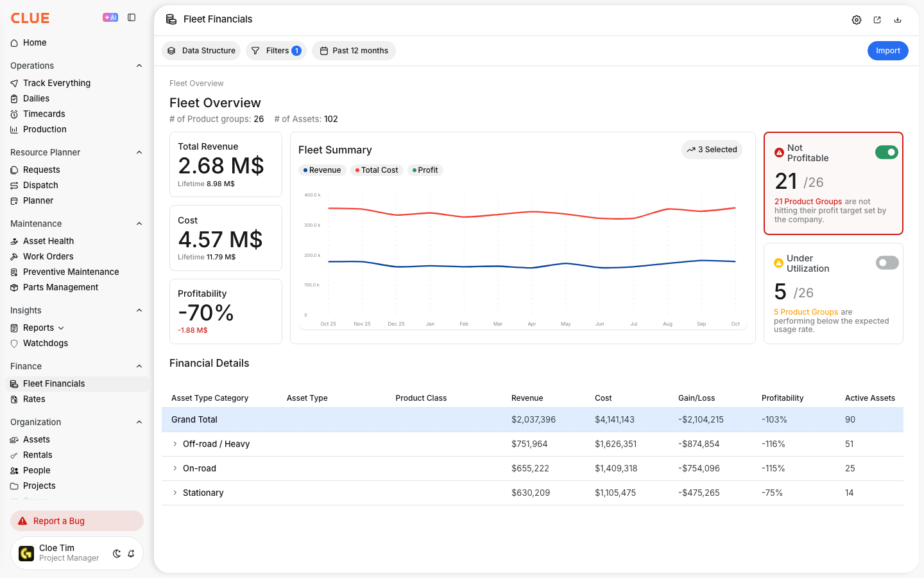Disable the Not Profitable toggle
This screenshot has height=578, width=924.
coord(887,152)
